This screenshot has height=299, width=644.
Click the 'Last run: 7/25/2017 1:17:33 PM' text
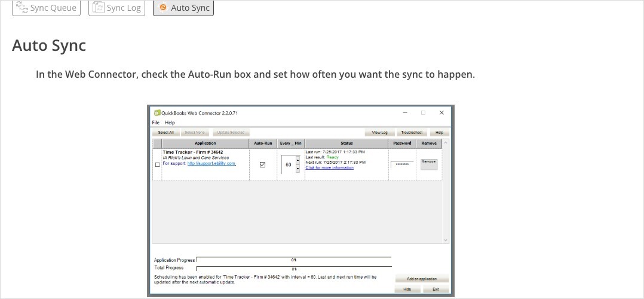point(335,152)
